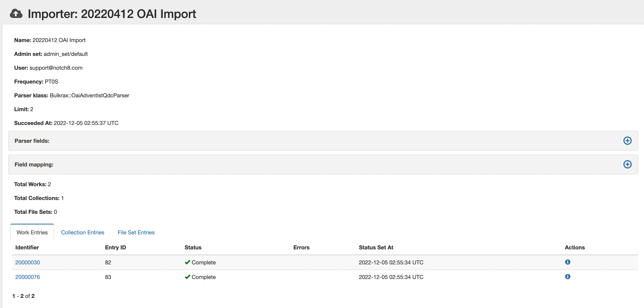Screen dimensions: 644x308
Task: Click the green checkmark next to entry 20000030 status
Action: 187,262
